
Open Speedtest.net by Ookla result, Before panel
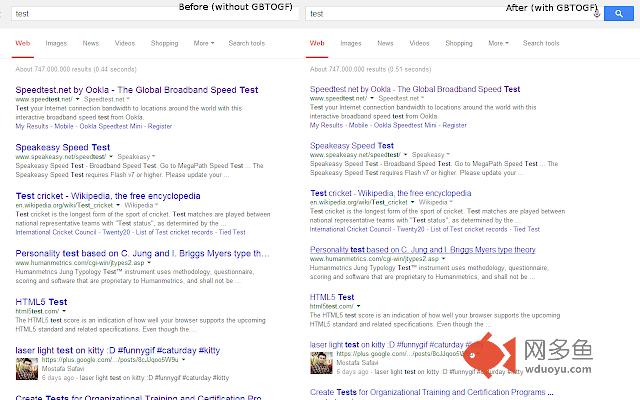137,90
